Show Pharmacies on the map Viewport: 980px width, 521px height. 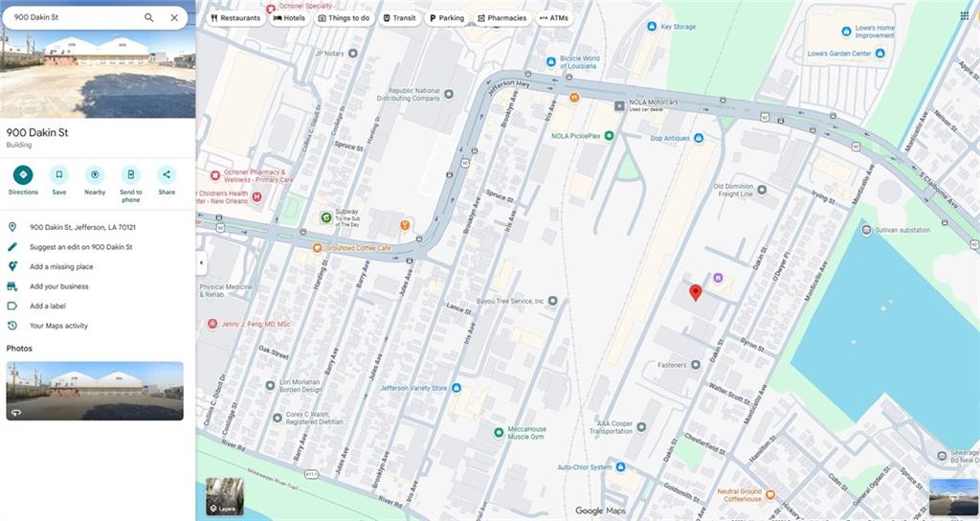501,18
